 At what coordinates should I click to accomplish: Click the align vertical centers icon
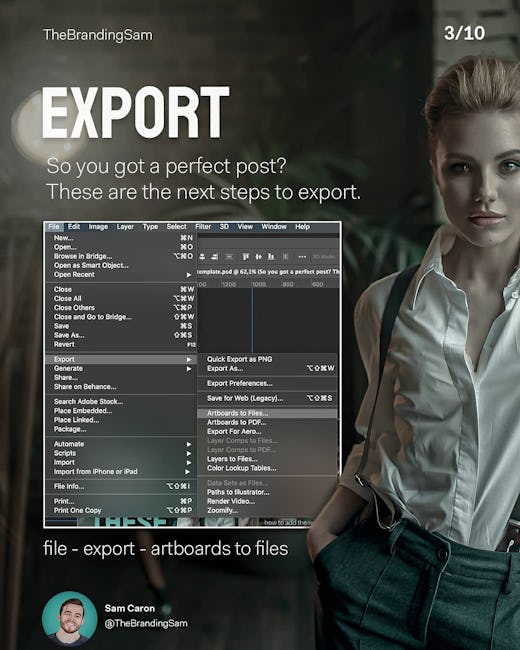tap(258, 257)
